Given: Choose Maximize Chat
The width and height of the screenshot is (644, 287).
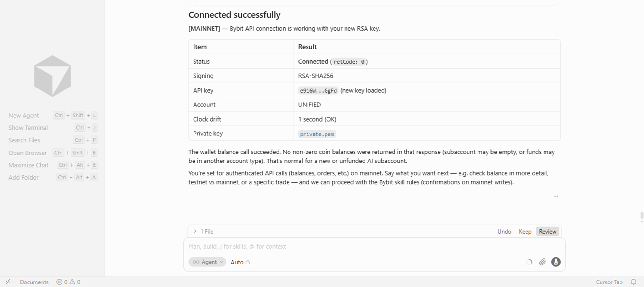Looking at the screenshot, I should (28, 165).
